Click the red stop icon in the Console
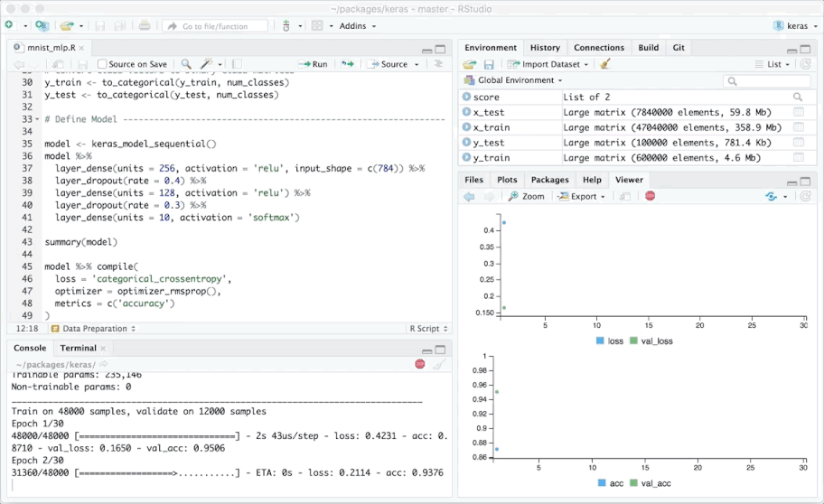Viewport: 824px width, 504px height. coord(420,364)
